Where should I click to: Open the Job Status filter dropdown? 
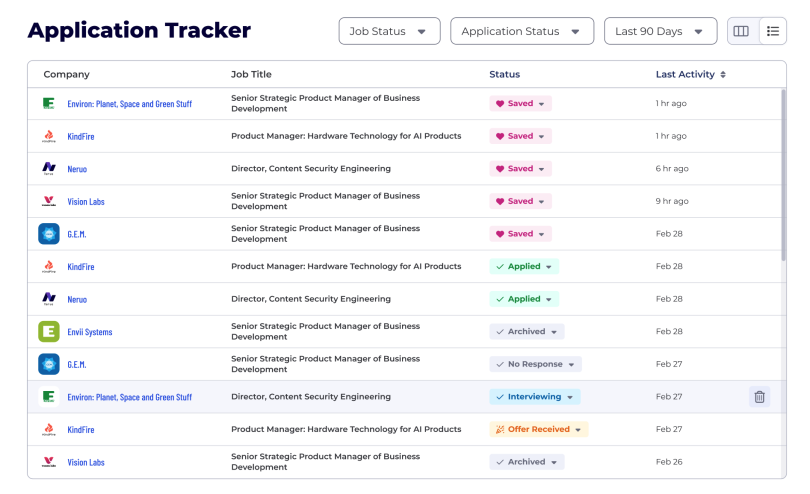coord(390,31)
